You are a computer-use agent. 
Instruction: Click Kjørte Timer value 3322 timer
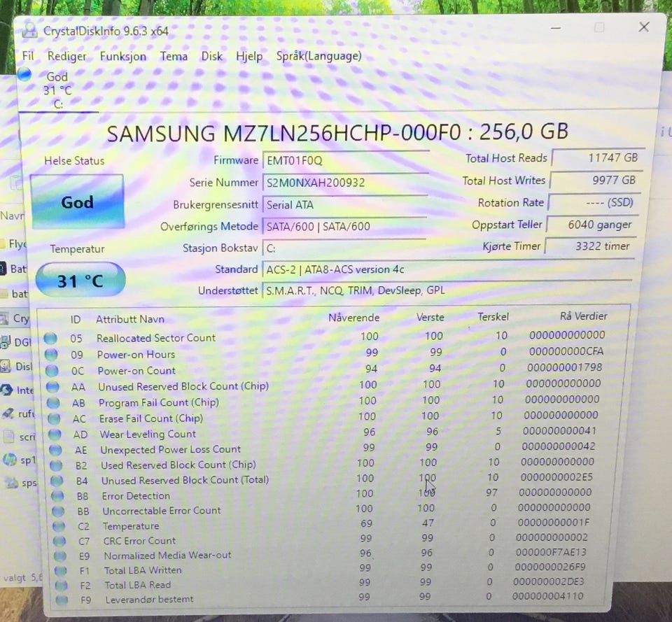[x=591, y=246]
